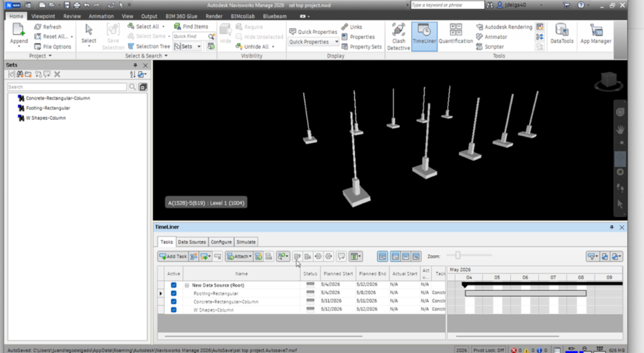
Task: Toggle the TimeLiner window button
Action: tap(424, 36)
